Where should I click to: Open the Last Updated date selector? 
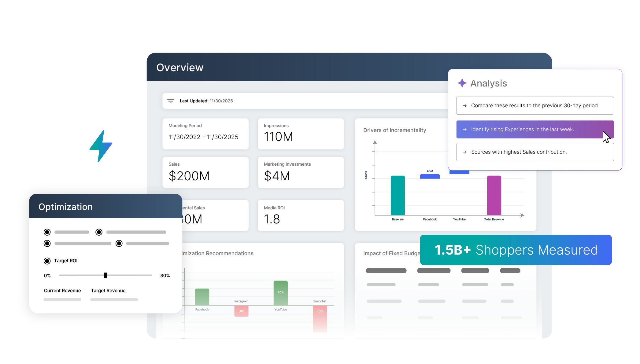(206, 101)
